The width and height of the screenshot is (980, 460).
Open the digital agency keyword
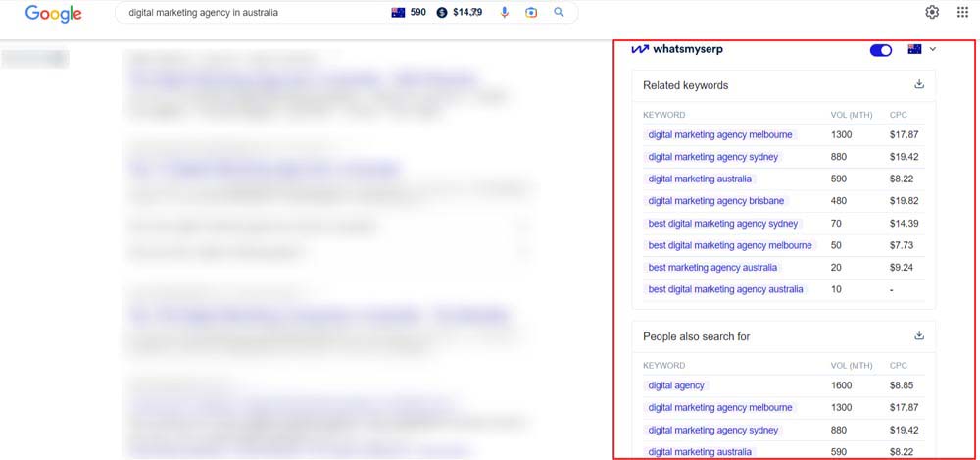[676, 385]
